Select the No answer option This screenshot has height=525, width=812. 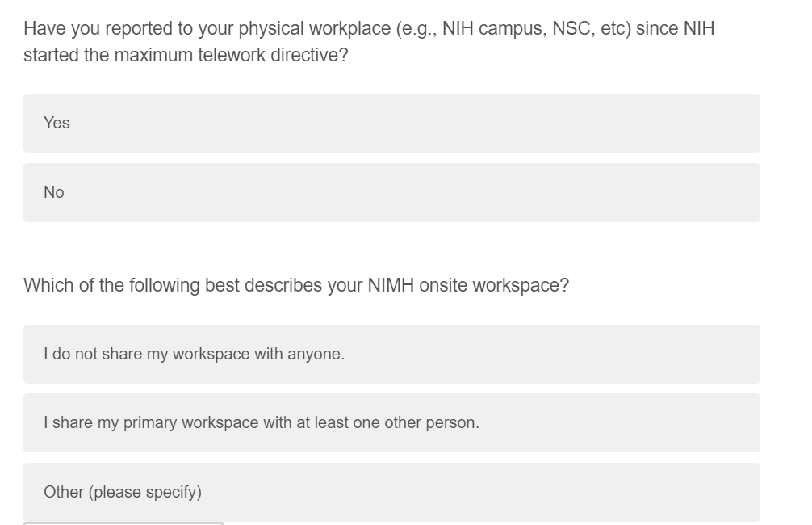391,192
